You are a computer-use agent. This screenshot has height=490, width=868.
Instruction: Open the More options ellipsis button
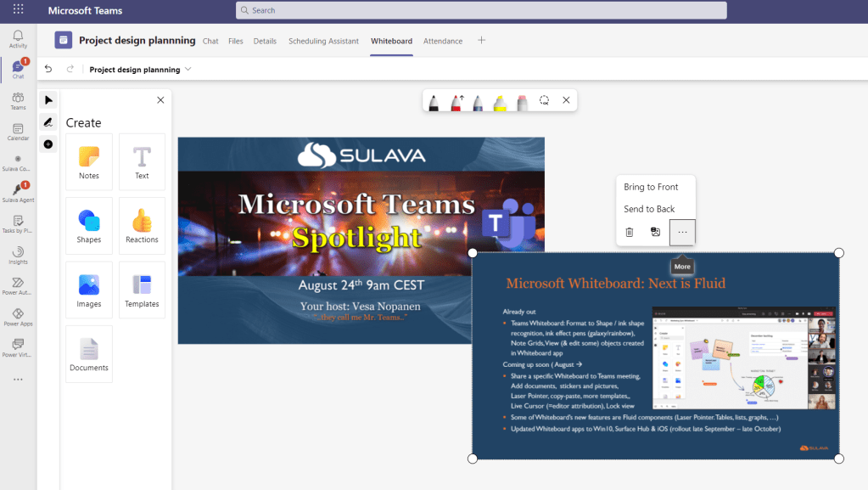pos(682,232)
